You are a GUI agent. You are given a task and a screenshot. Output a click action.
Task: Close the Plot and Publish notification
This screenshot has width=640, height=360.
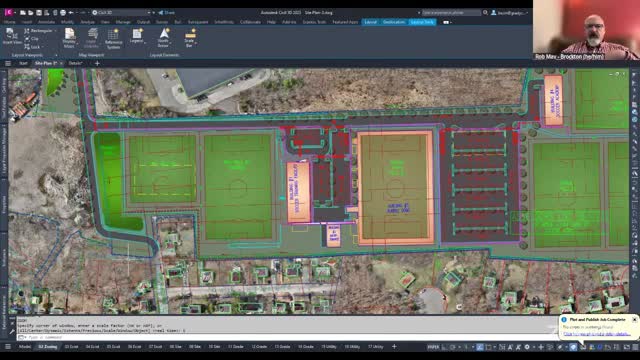pyautogui.click(x=634, y=320)
